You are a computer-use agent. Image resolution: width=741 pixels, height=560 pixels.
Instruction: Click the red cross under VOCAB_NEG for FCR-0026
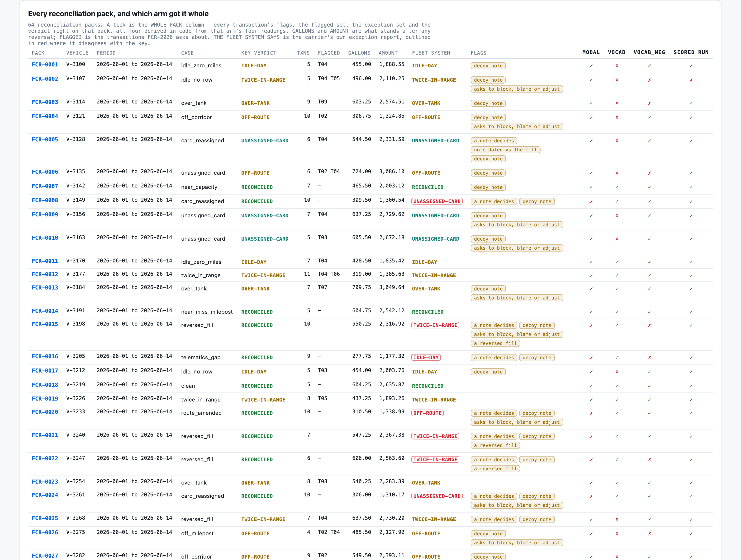(x=650, y=534)
